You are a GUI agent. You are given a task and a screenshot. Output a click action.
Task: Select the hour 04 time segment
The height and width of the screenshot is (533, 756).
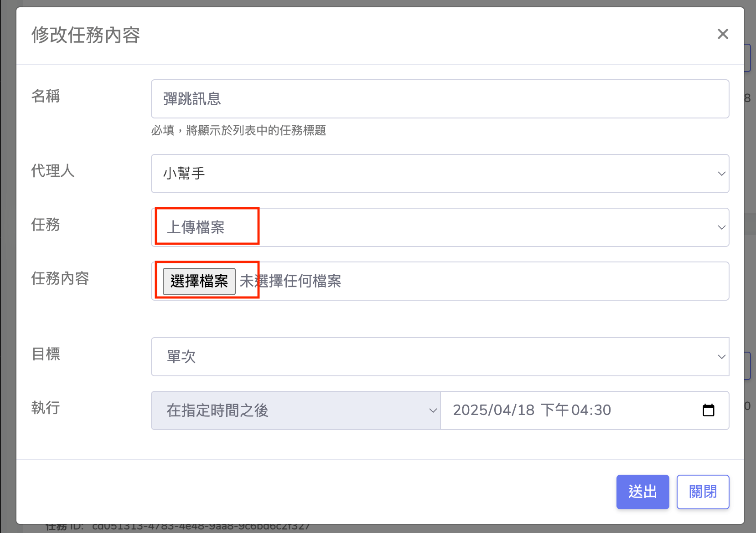click(x=579, y=410)
